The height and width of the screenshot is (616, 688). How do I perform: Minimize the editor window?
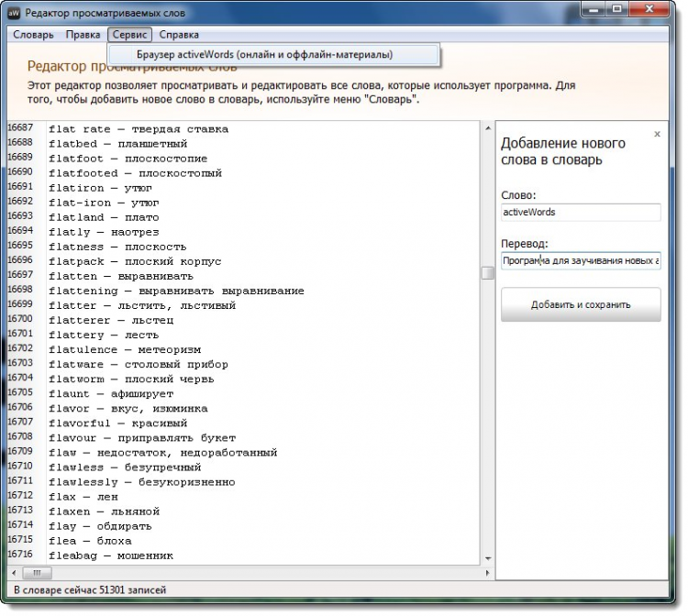pos(594,9)
